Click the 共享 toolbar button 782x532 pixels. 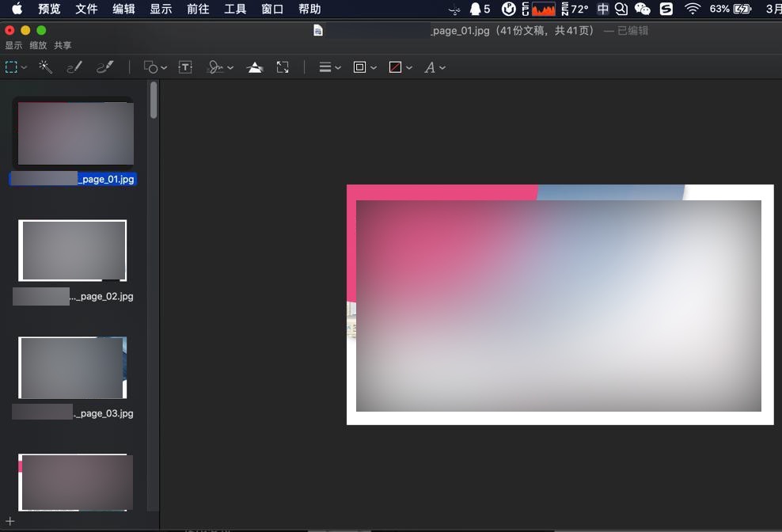pyautogui.click(x=63, y=45)
